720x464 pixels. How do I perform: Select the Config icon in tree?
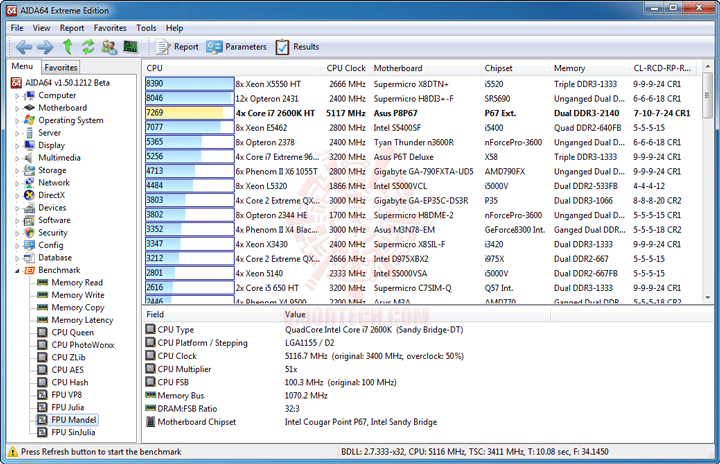point(29,245)
